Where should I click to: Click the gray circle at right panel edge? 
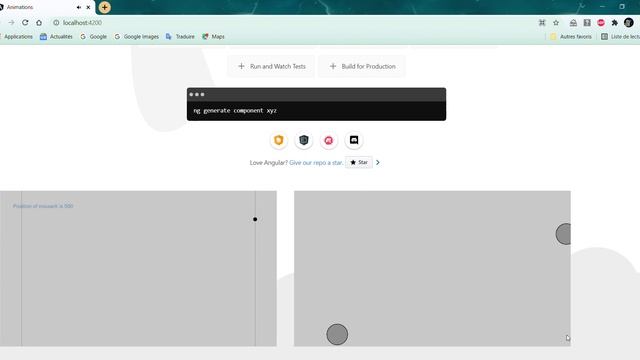tap(563, 234)
